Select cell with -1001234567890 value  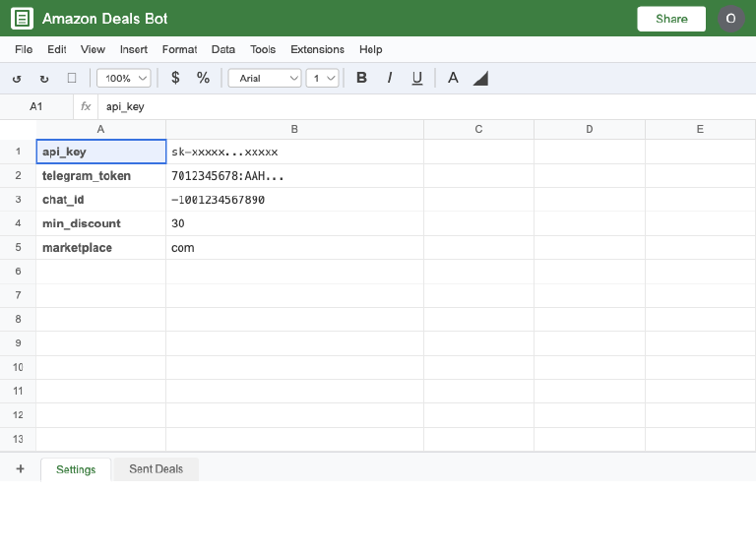coord(294,200)
